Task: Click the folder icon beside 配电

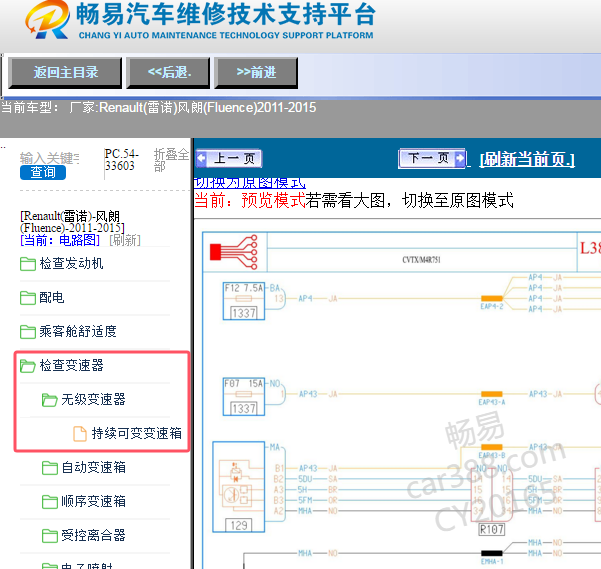Action: point(28,298)
